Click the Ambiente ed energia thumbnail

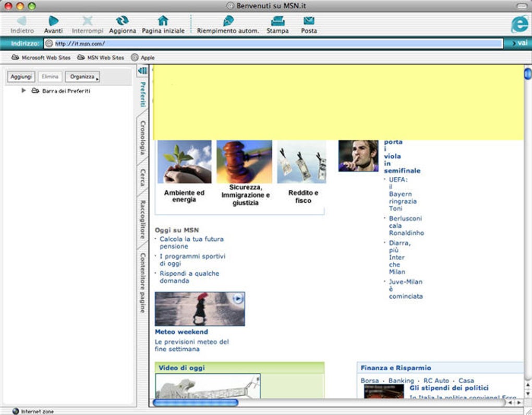185,162
